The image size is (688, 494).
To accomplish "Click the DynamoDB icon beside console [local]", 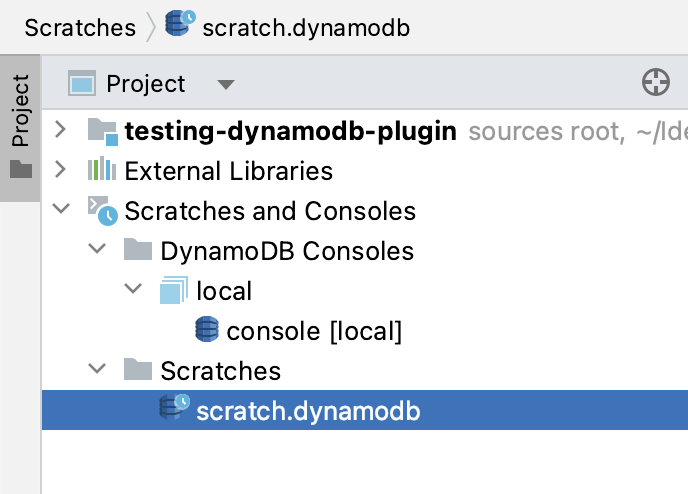I will [207, 329].
